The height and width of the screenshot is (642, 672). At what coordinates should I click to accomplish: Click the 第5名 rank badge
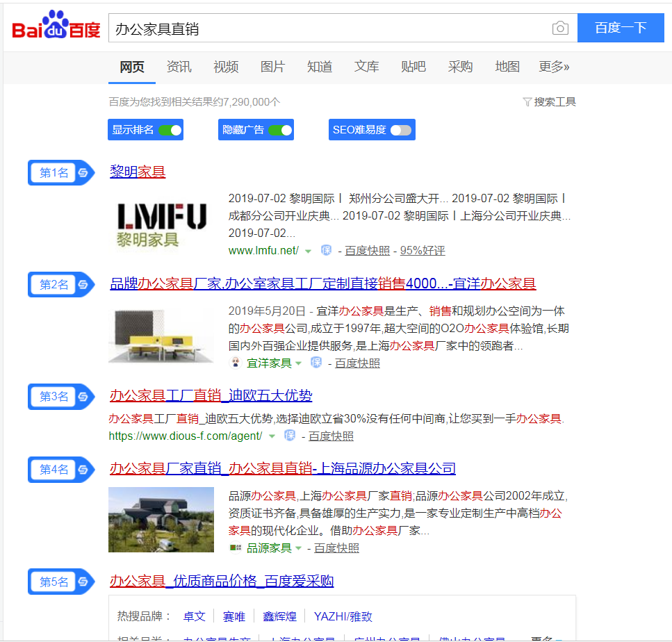(x=61, y=582)
